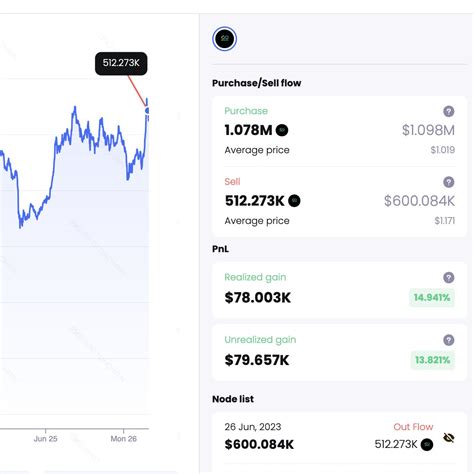
Task: Click the $78.003K realized gain amount
Action: (258, 298)
